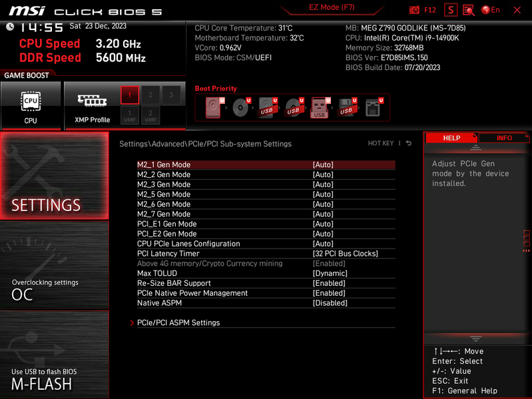Image resolution: width=532 pixels, height=399 pixels.
Task: Open the M-FLASH section
Action: (x=55, y=354)
